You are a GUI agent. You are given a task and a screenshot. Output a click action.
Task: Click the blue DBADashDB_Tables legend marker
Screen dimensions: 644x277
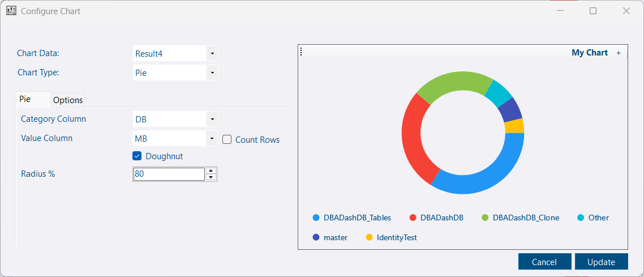click(316, 218)
